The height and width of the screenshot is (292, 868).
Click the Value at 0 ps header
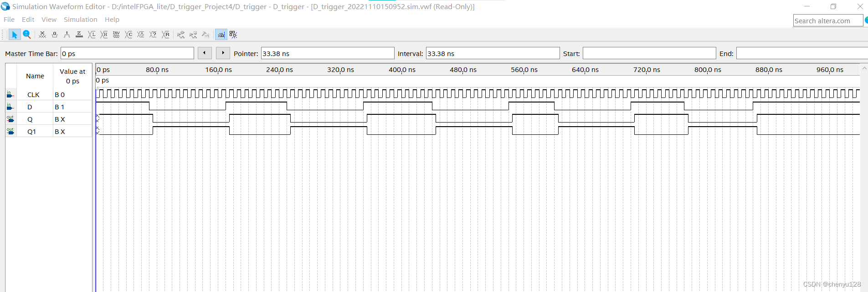[x=72, y=76]
